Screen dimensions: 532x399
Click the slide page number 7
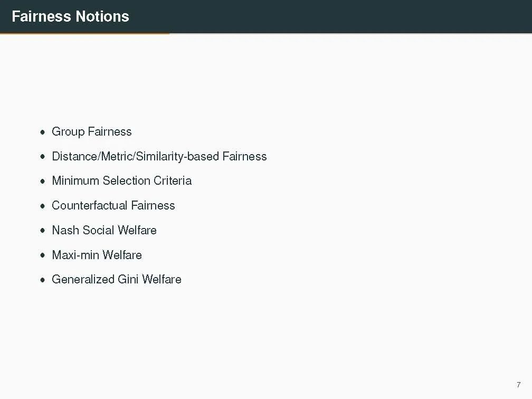[518, 385]
